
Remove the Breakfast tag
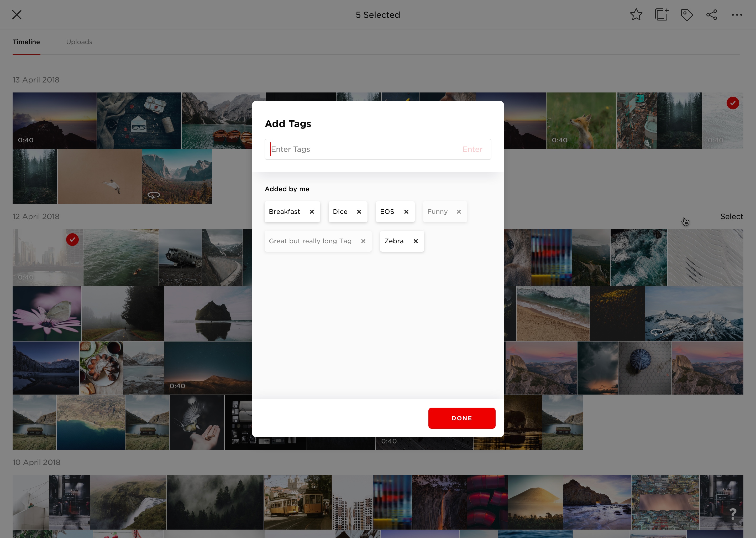coord(312,212)
